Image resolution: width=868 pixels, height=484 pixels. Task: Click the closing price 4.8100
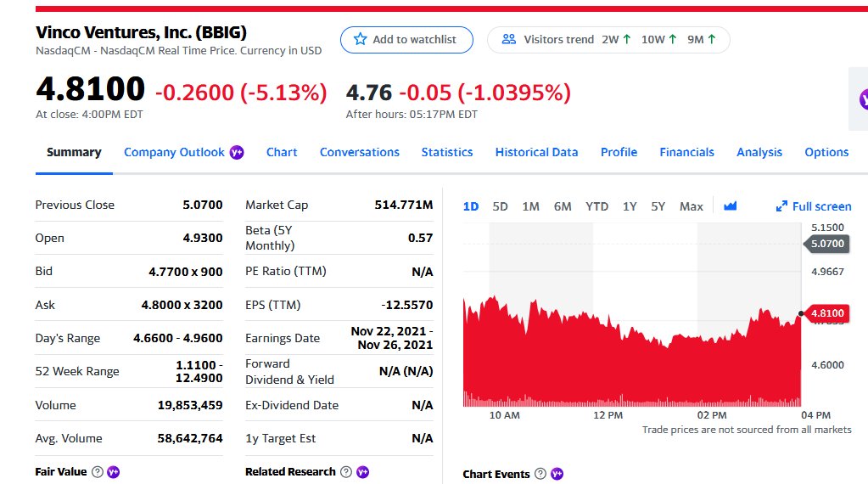(x=90, y=88)
